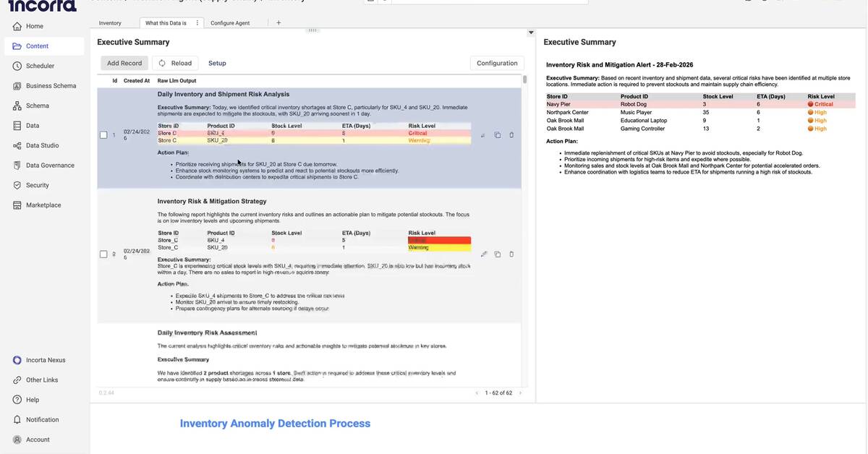Click the records table vertical scrollbar
868x454 pixels.
[525, 80]
